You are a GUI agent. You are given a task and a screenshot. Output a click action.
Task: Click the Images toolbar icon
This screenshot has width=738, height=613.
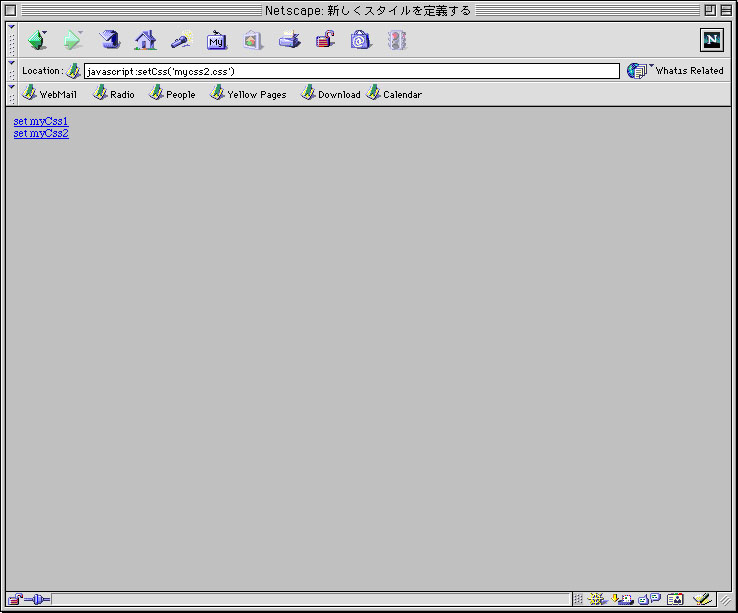pyautogui.click(x=253, y=40)
